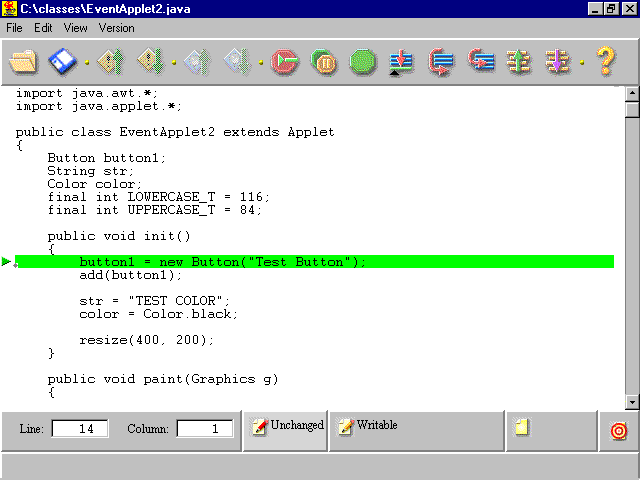Click the Unchanged status pencil icon
Viewport: 640px width, 480px height.
click(x=260, y=427)
